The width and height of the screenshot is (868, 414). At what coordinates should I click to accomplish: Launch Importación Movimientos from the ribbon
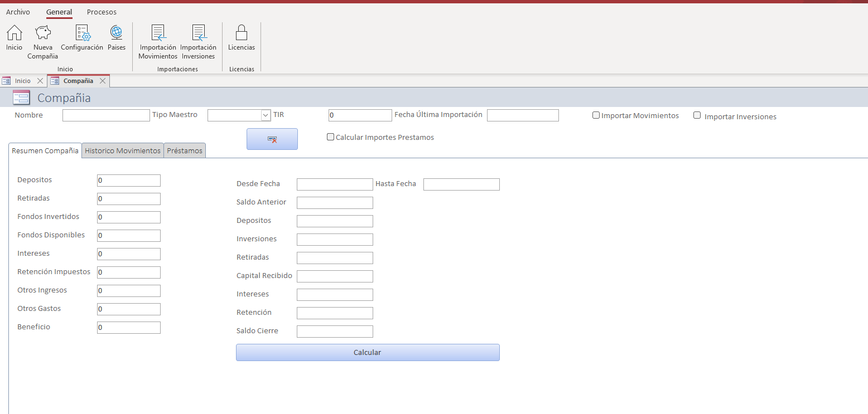(x=158, y=33)
